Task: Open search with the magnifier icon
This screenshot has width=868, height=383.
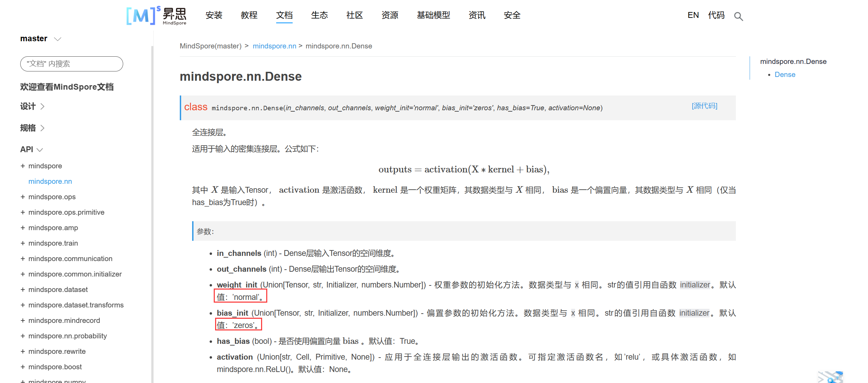Action: pos(738,16)
